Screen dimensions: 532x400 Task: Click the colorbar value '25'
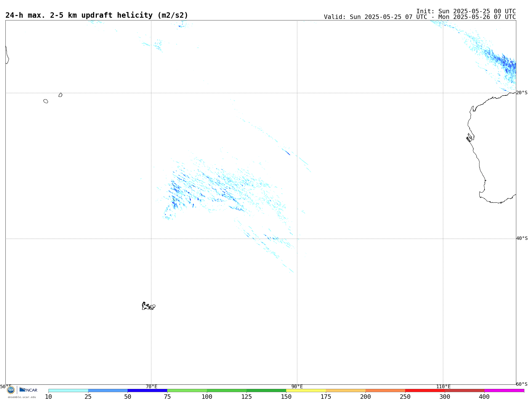point(88,397)
